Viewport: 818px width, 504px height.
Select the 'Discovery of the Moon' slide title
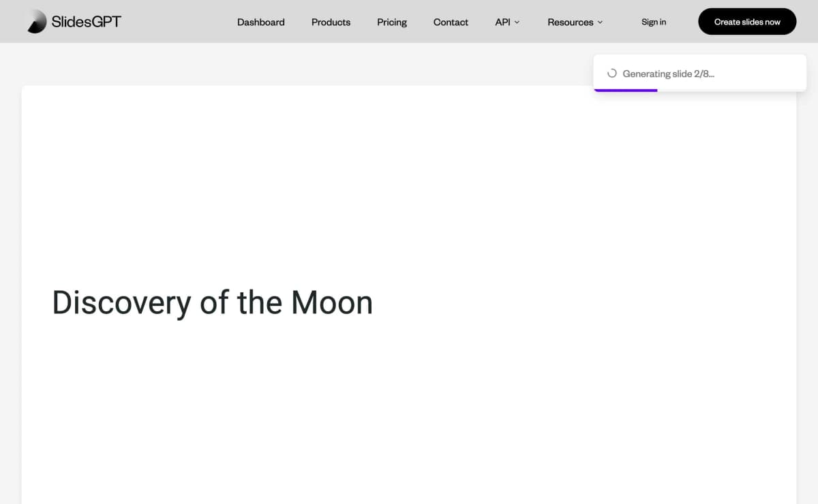pyautogui.click(x=213, y=302)
